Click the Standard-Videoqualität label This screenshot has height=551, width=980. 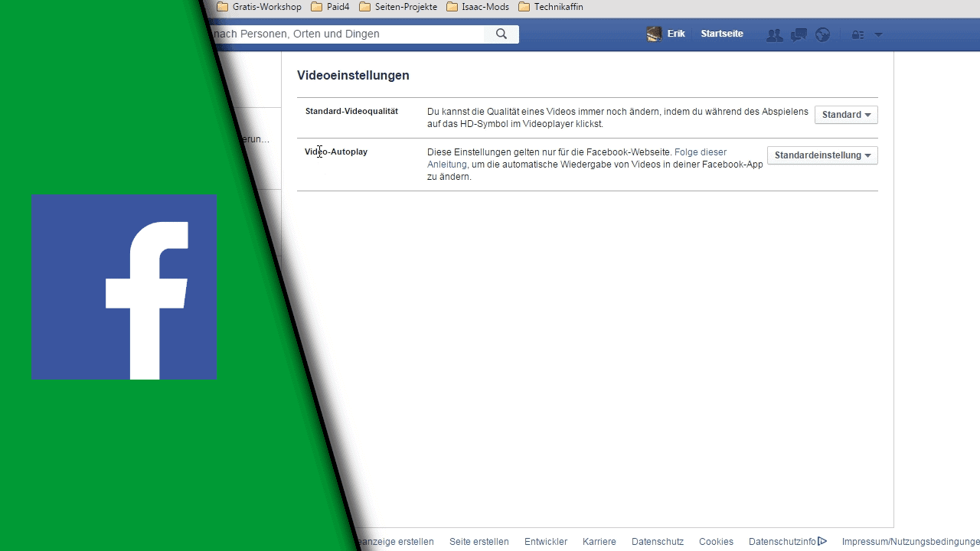[351, 112]
